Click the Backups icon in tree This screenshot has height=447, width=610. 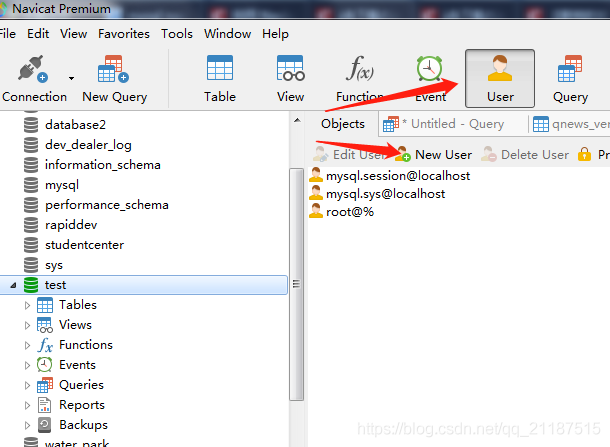pyautogui.click(x=45, y=425)
